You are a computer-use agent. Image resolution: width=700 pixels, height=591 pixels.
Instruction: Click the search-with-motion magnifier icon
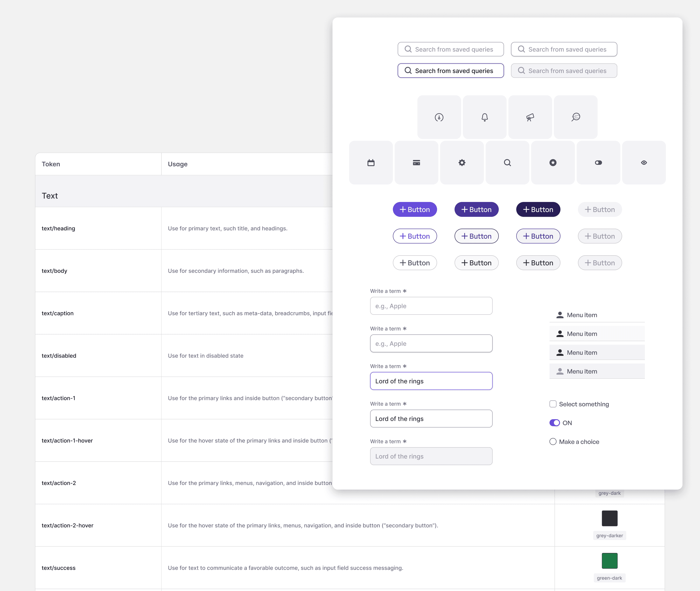pos(576,117)
